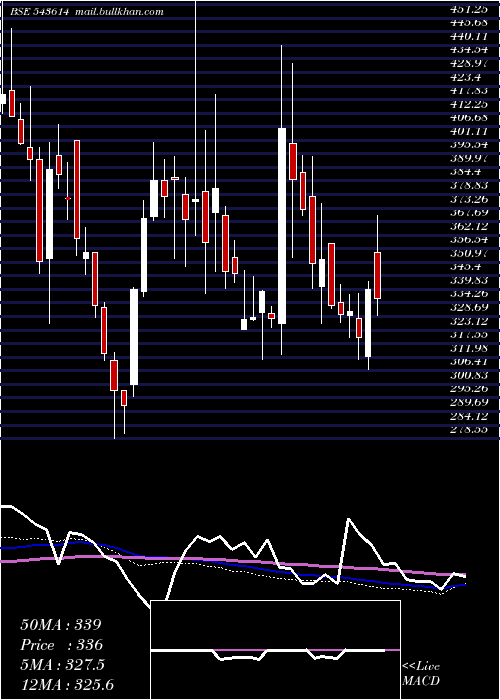Click the 278.55 price axis label
Image resolution: width=500 pixels, height=700 pixels.
pyautogui.click(x=469, y=429)
